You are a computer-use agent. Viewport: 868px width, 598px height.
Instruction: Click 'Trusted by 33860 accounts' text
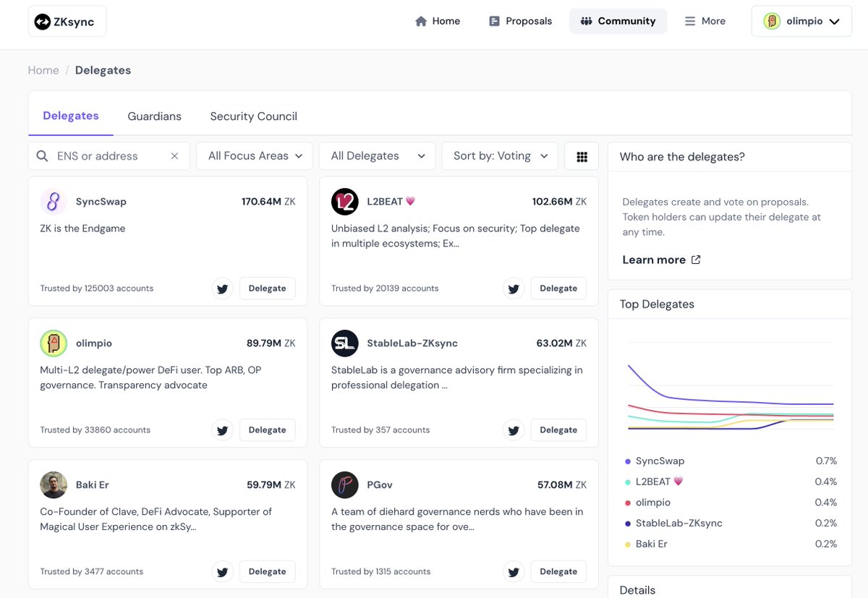[95, 430]
